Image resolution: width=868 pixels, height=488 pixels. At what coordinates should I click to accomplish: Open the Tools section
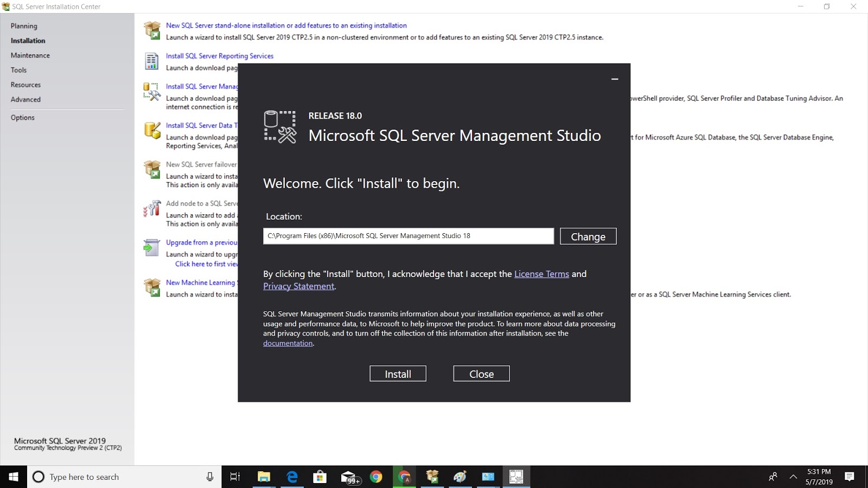(18, 70)
